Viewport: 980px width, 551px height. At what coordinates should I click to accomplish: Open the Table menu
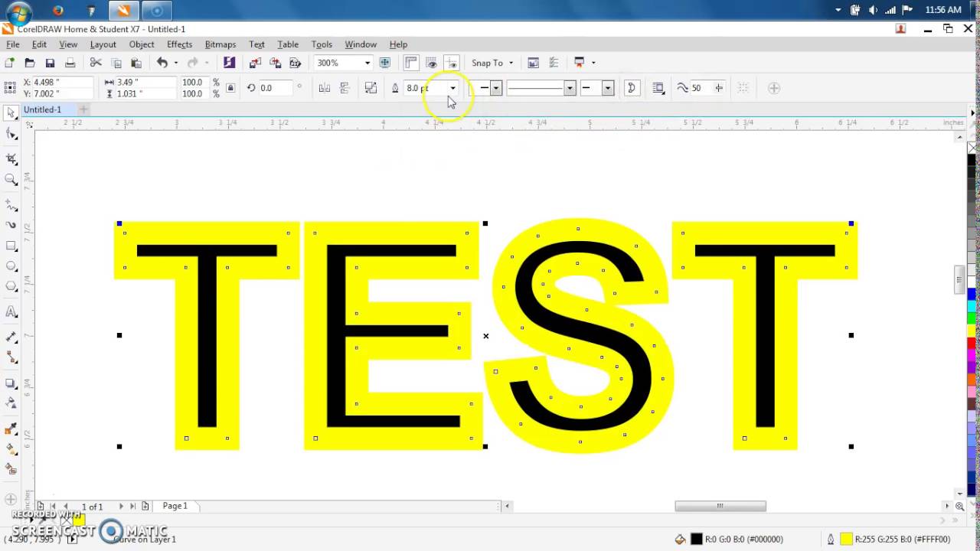point(288,44)
